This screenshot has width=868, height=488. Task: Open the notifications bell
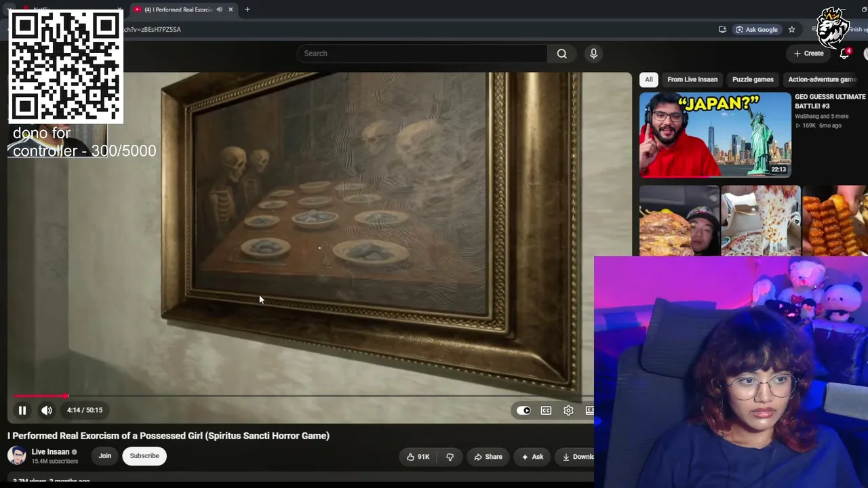[x=845, y=54]
